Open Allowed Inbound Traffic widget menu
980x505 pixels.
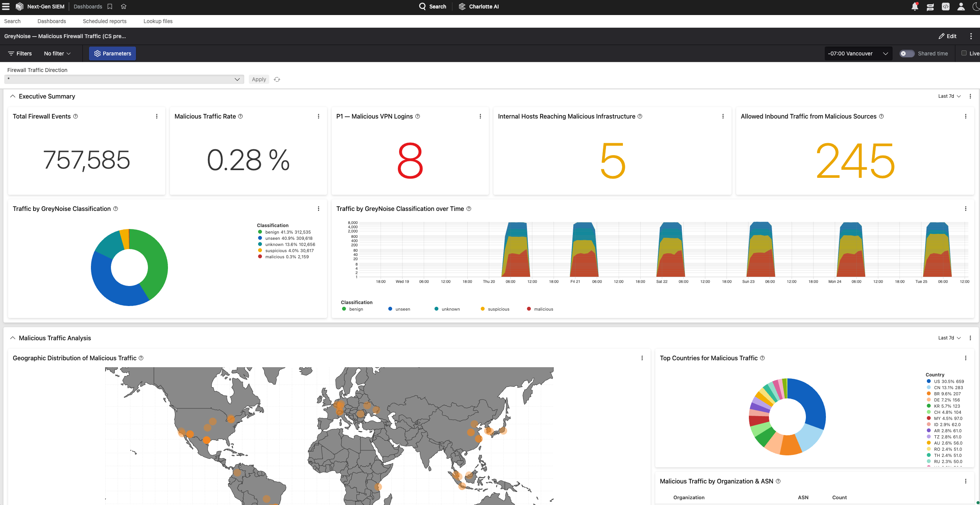966,116
